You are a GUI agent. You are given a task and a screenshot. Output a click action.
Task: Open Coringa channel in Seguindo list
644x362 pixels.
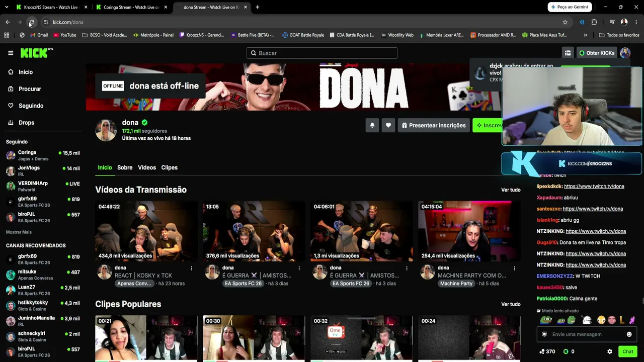(x=43, y=155)
